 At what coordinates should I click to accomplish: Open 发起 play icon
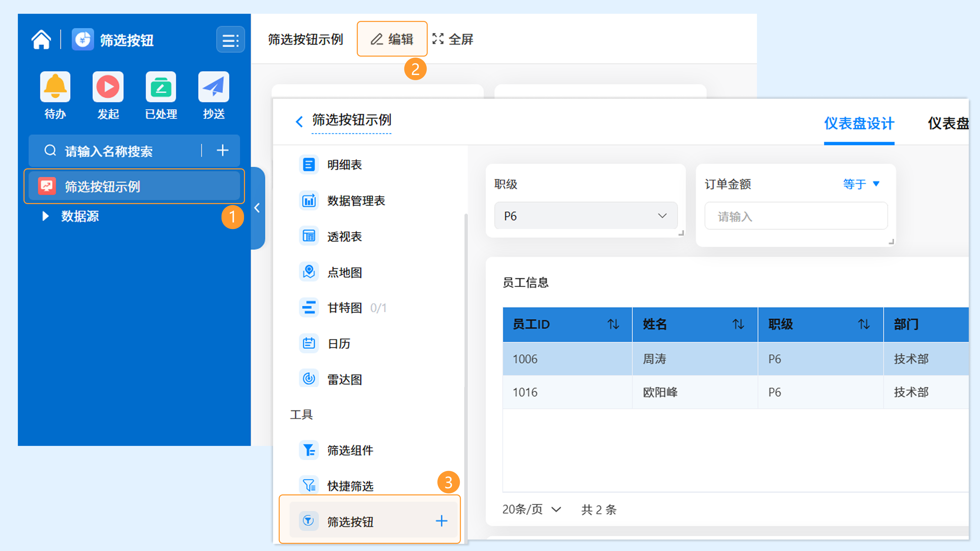point(108,87)
